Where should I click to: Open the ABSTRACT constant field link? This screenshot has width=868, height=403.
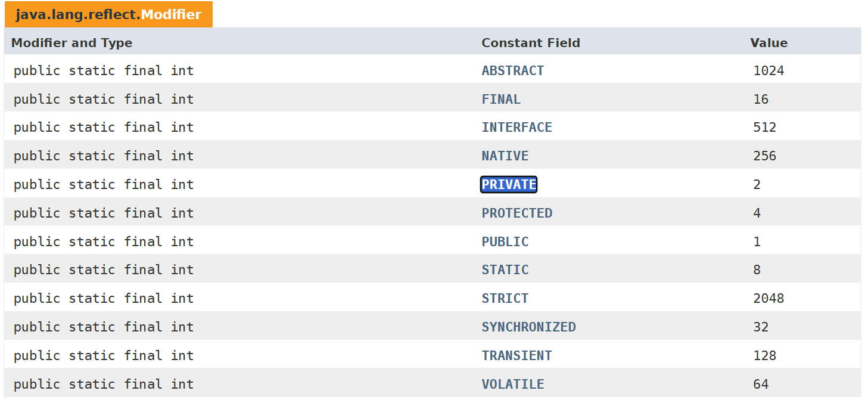coord(512,70)
